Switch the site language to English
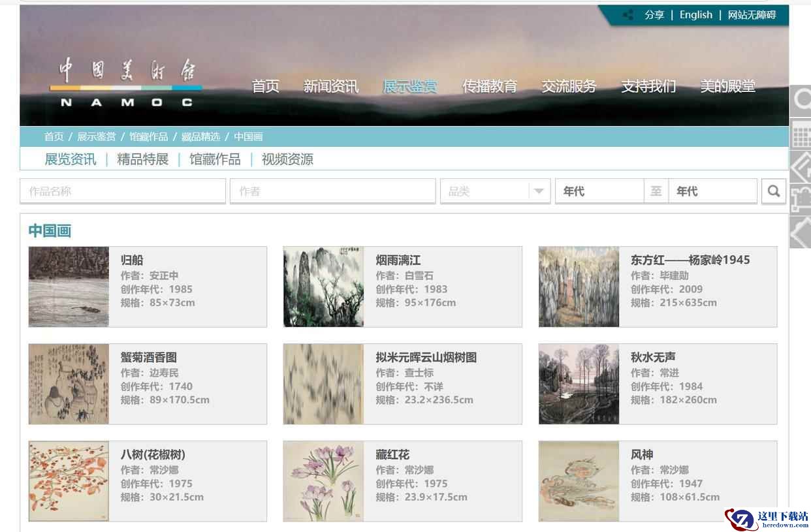 click(x=696, y=15)
